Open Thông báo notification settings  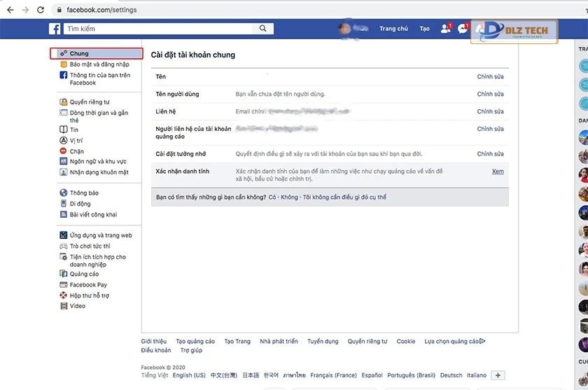[x=83, y=193]
